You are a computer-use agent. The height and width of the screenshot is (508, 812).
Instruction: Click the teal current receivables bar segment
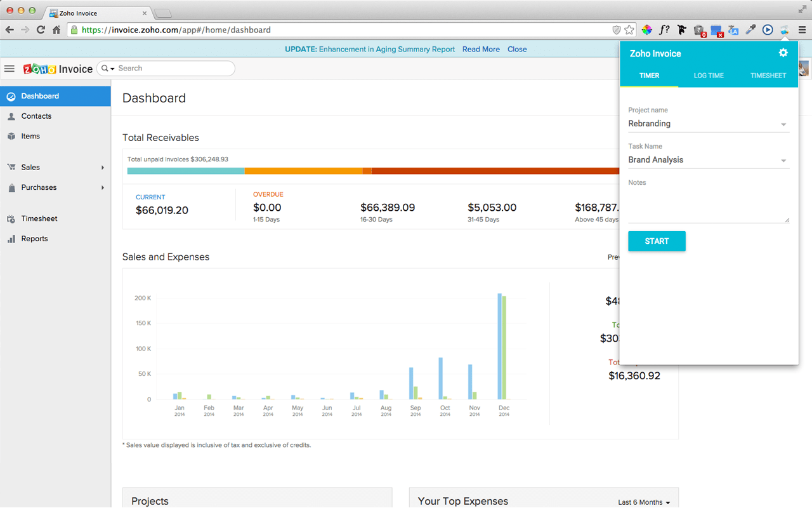click(186, 171)
